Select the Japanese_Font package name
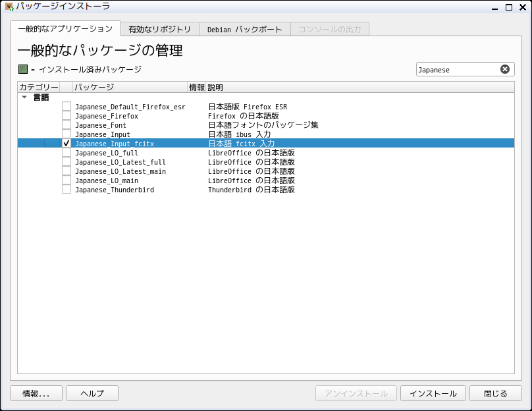The width and height of the screenshot is (532, 411). (101, 125)
